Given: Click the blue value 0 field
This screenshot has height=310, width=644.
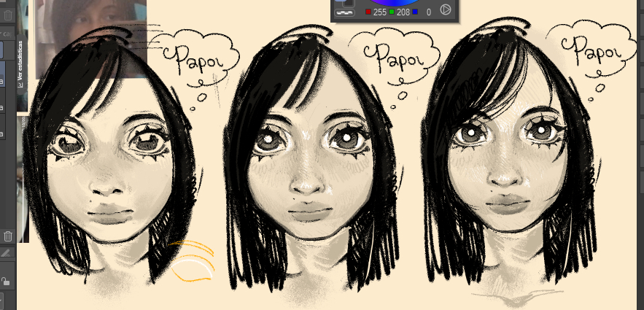Looking at the screenshot, I should point(428,12).
